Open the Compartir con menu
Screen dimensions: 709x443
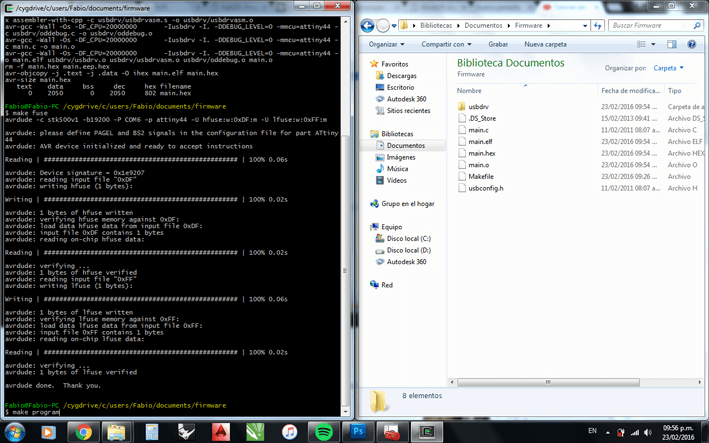click(446, 44)
